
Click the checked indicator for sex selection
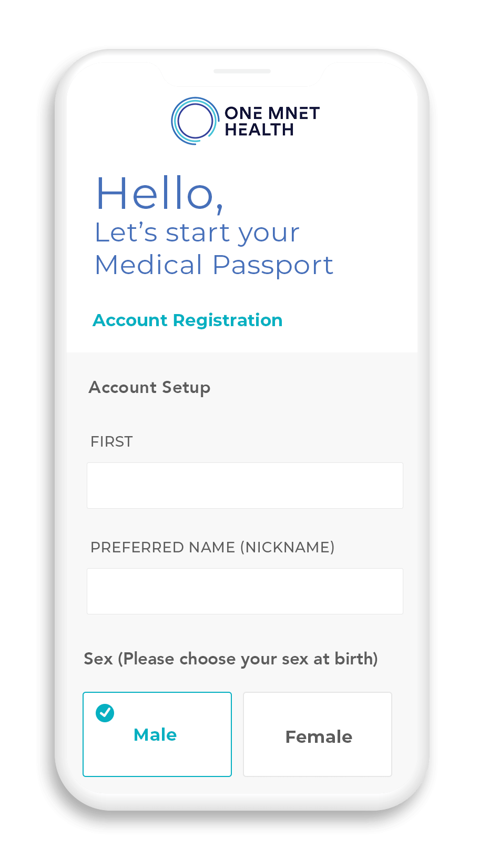point(105,713)
